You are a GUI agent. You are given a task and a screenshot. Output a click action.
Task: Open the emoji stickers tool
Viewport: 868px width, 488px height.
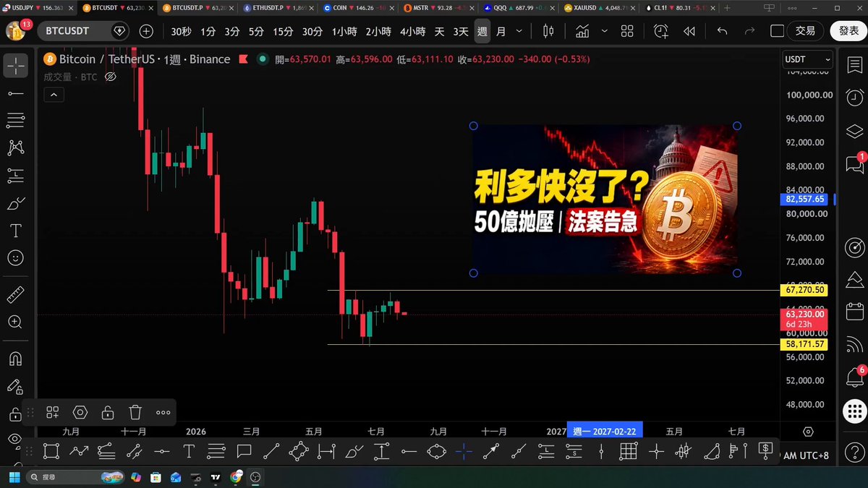[15, 257]
